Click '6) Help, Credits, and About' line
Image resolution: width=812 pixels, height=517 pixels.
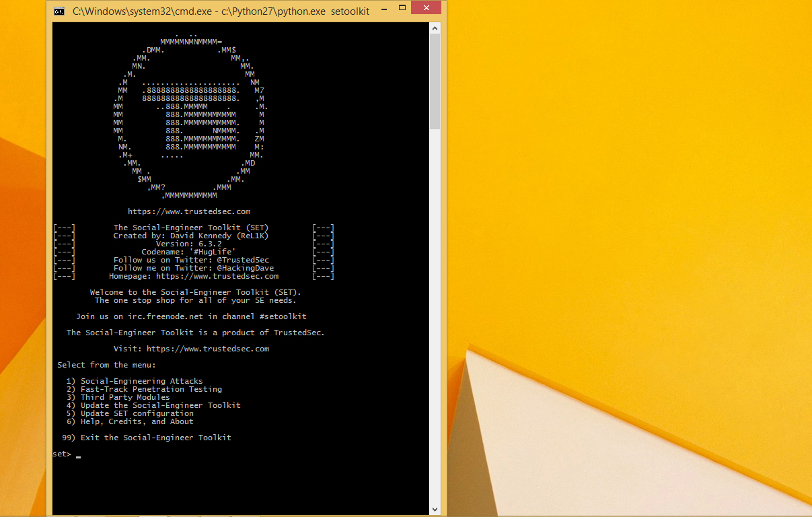(x=130, y=421)
